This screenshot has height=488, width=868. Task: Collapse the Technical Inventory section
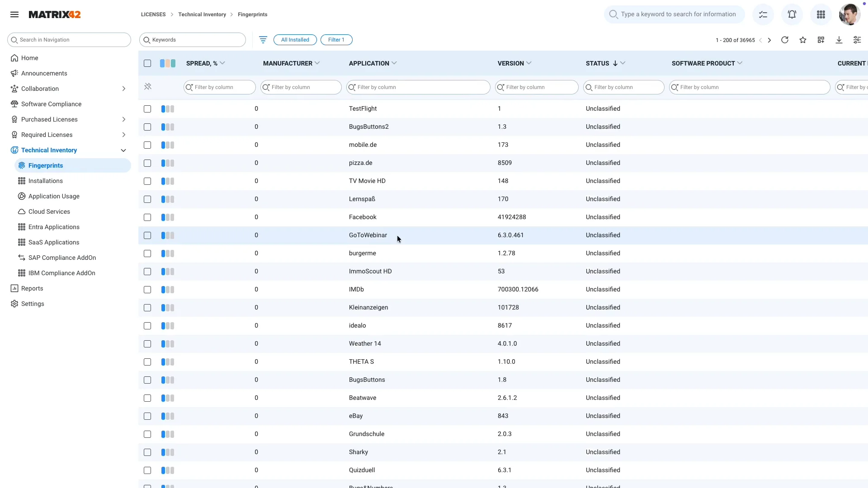123,150
